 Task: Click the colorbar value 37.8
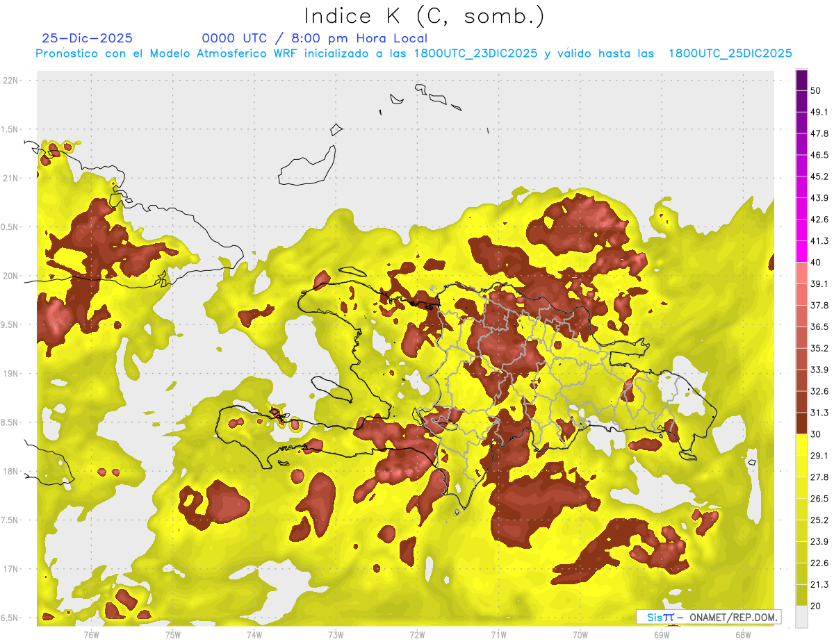[819, 306]
